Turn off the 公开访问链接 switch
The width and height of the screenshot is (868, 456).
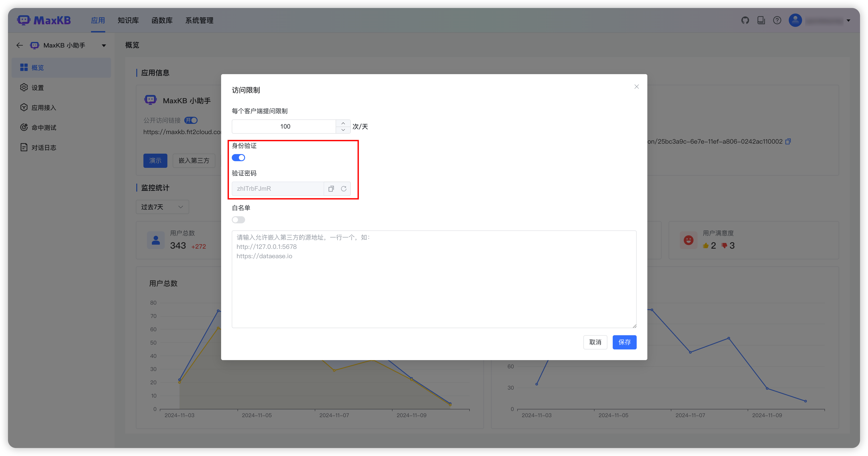click(x=191, y=120)
